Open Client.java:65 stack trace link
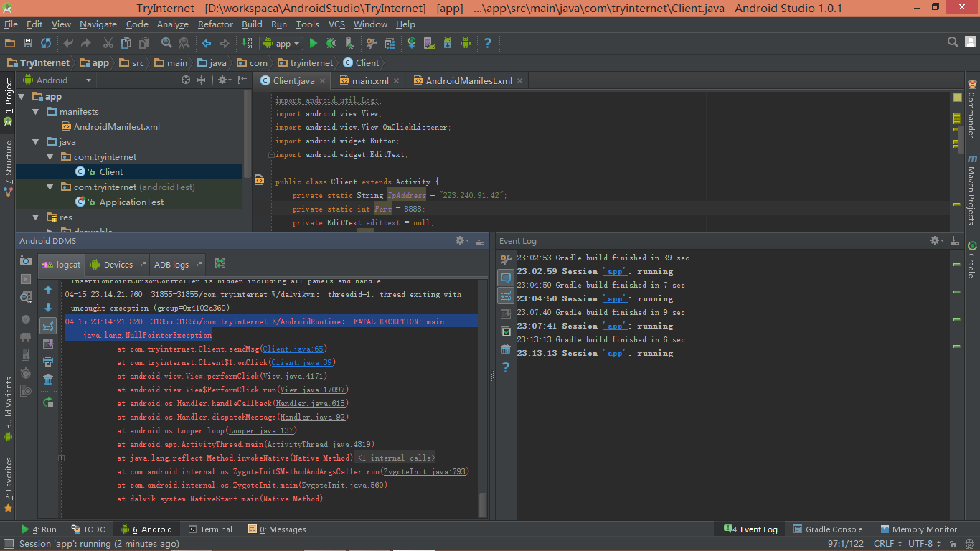This screenshot has height=551, width=980. point(293,349)
